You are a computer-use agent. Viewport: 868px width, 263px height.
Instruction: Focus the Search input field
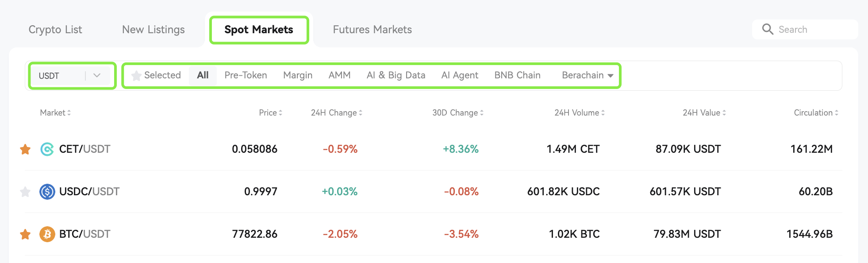(x=805, y=30)
